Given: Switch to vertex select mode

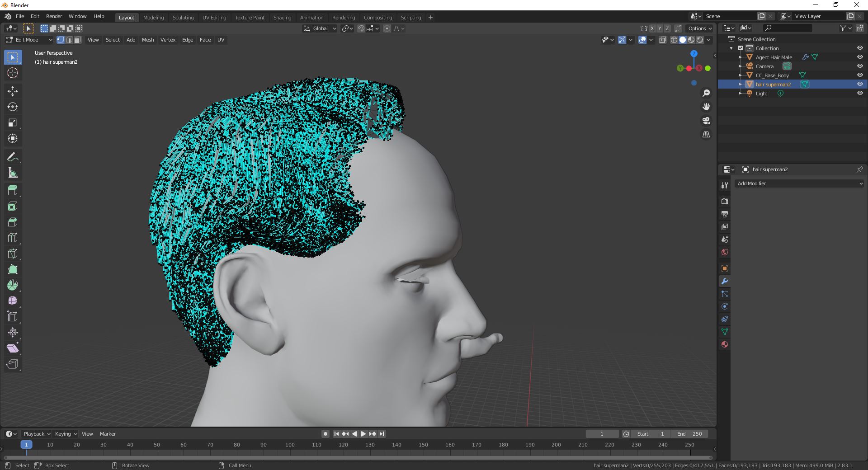Looking at the screenshot, I should (x=61, y=40).
